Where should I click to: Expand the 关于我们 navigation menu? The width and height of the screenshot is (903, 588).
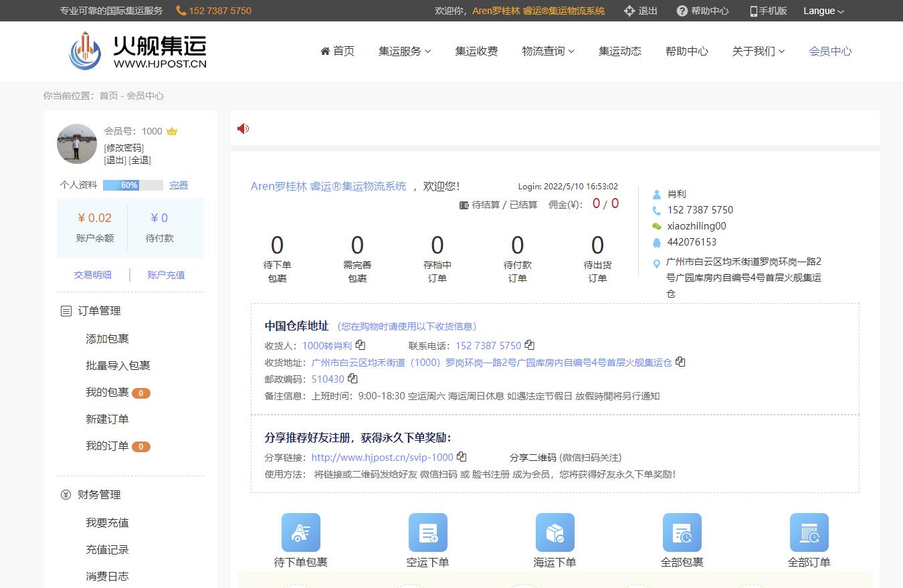click(x=759, y=51)
